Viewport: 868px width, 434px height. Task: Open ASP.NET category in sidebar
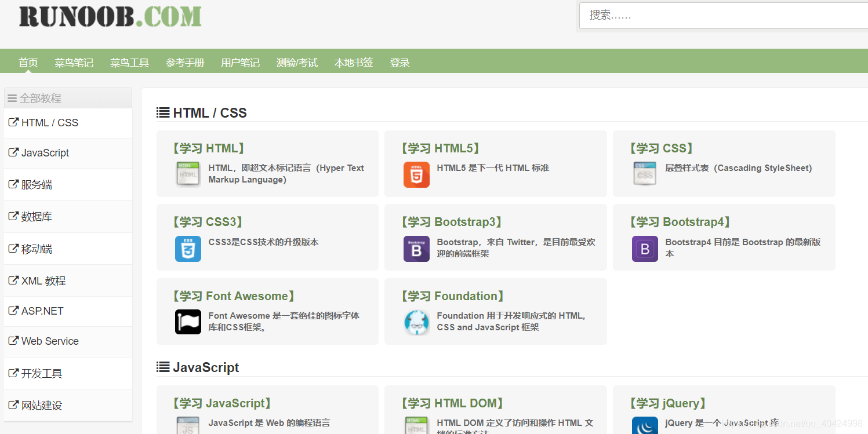point(68,311)
